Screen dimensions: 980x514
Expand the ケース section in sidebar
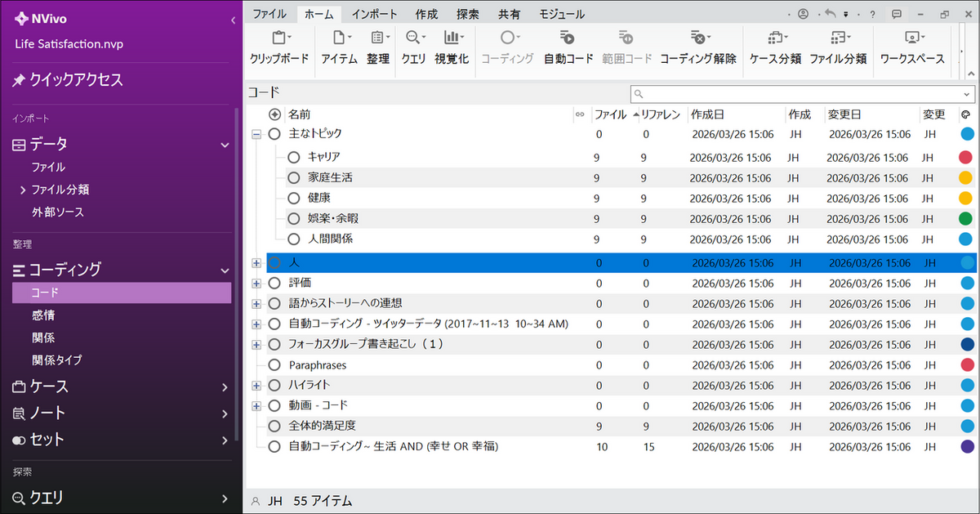225,387
